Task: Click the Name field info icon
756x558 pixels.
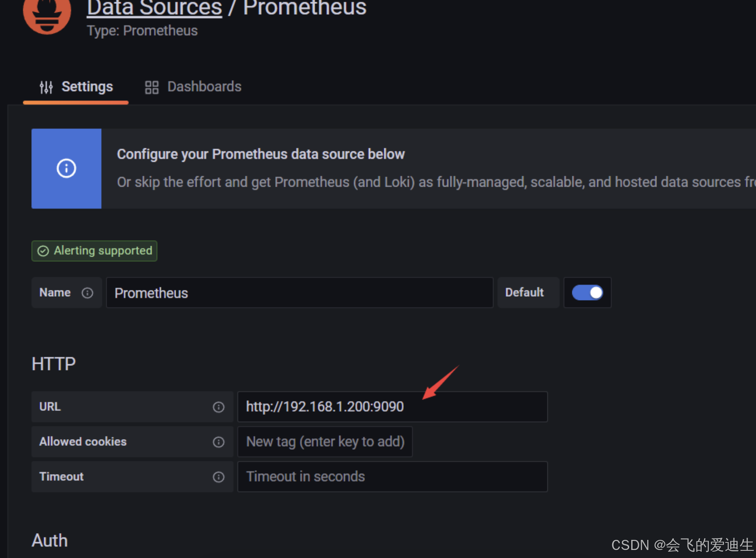Action: click(x=87, y=293)
